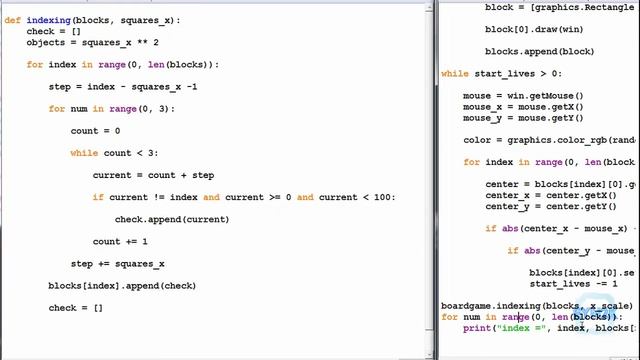Screen dimensions: 640x360
Task: Click the 'def indexing(blocks, squares_x):' line
Action: 92,20
